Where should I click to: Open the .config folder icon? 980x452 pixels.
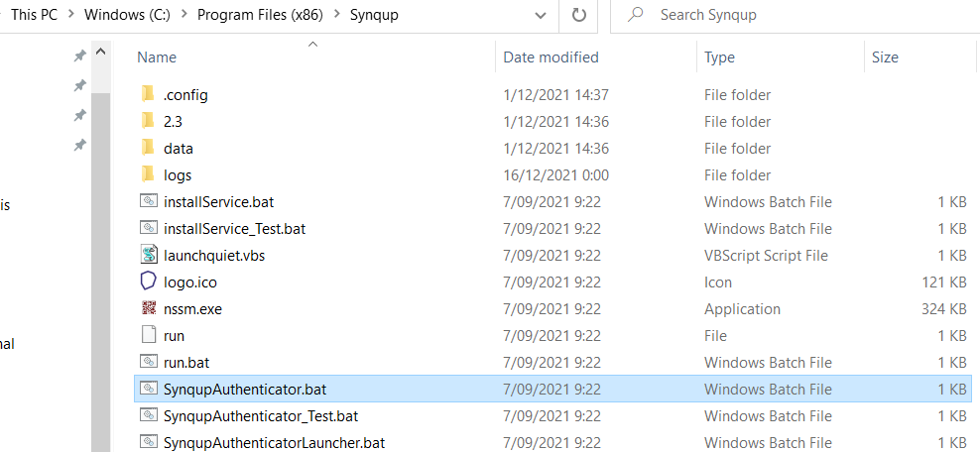tap(148, 94)
